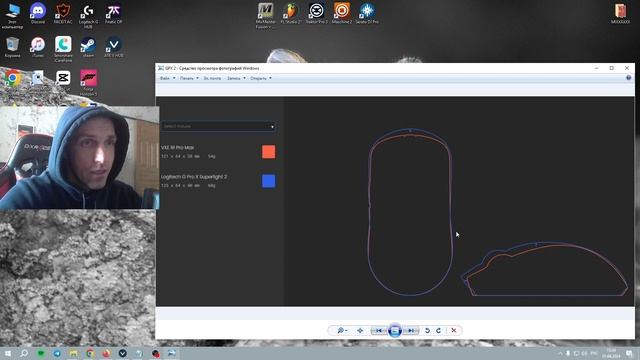Go to the previous photo
The width and height of the screenshot is (640, 360).
pos(379,330)
